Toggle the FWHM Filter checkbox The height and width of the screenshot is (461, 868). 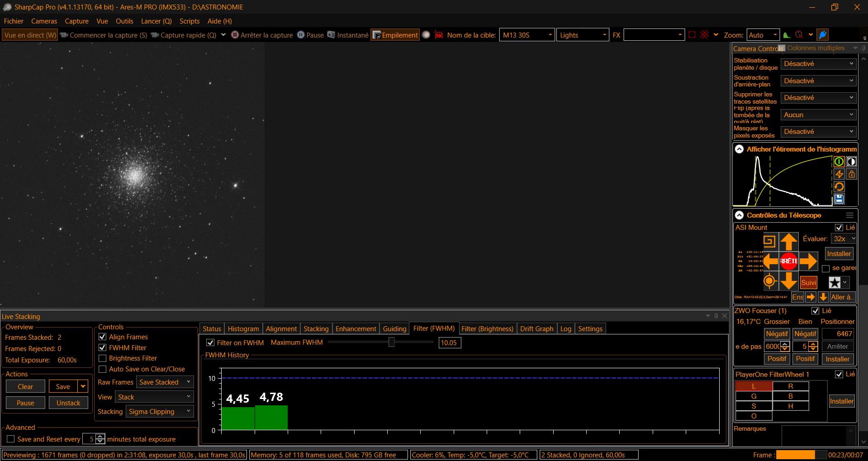click(103, 347)
